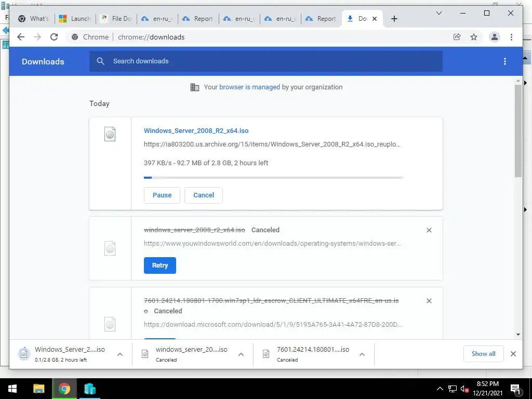
Task: Open the server manager taskbar app
Action: 89,389
